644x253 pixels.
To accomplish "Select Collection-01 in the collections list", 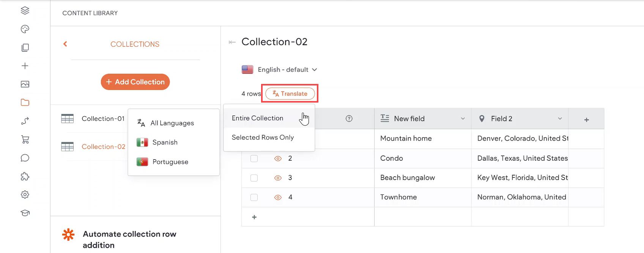I will (103, 119).
